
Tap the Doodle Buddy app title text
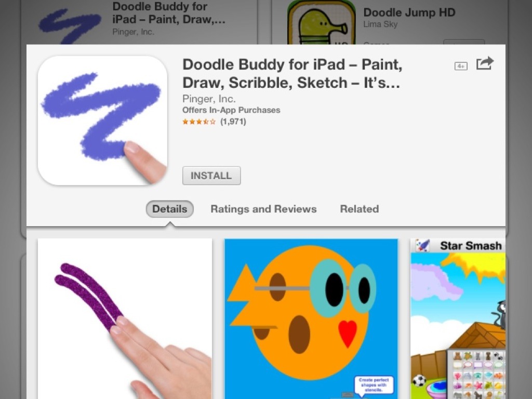click(x=292, y=73)
